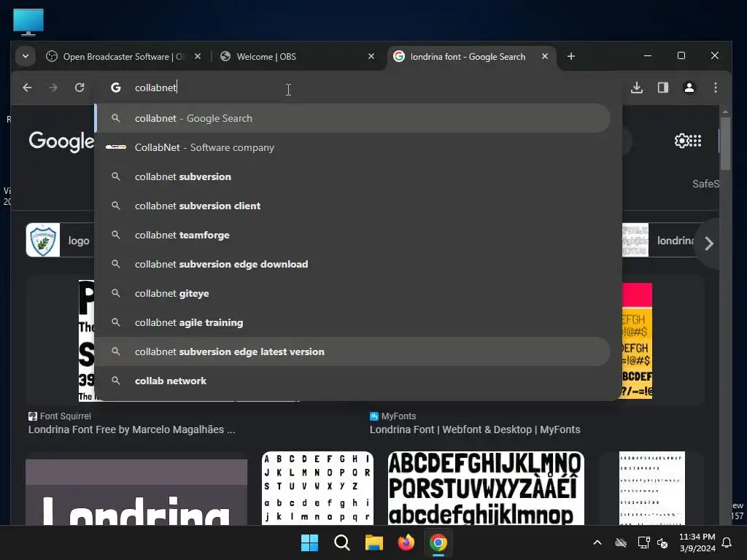
Task: Choose 'collabnet agile training' suggestion
Action: (352, 322)
